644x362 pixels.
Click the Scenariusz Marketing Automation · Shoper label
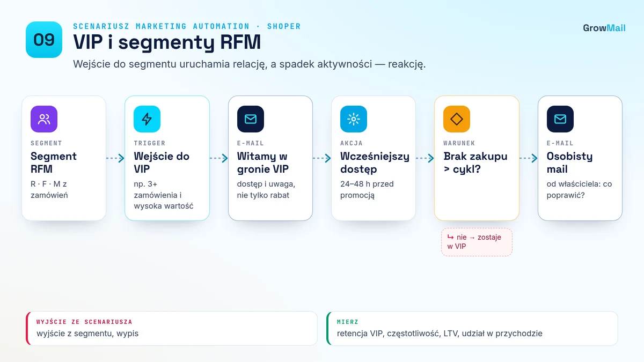click(187, 26)
